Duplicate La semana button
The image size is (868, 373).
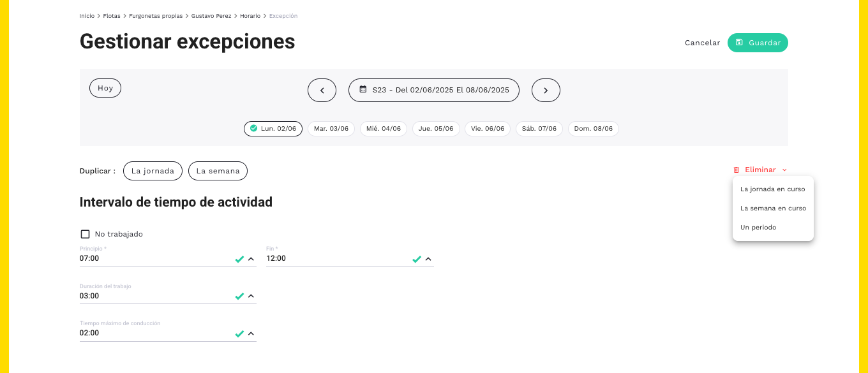tap(218, 171)
